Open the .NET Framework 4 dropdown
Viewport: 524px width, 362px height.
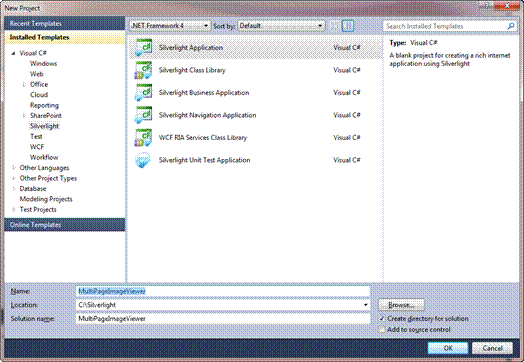(x=170, y=26)
